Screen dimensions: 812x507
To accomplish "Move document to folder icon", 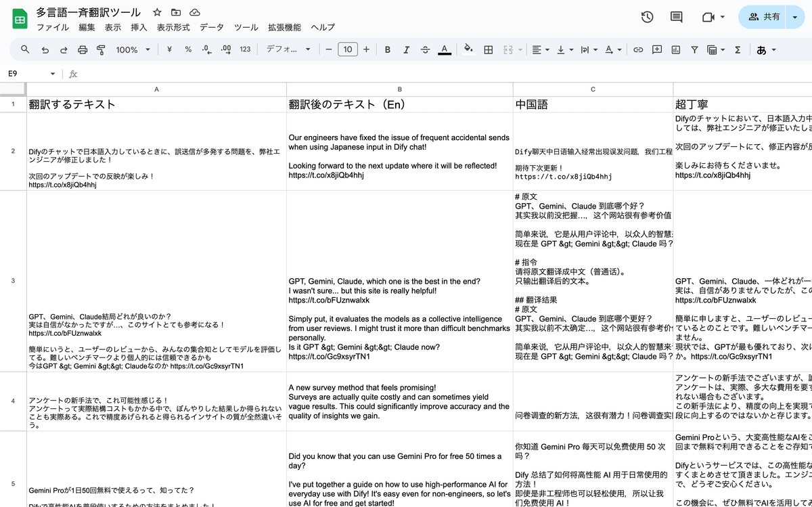I will click(x=176, y=12).
